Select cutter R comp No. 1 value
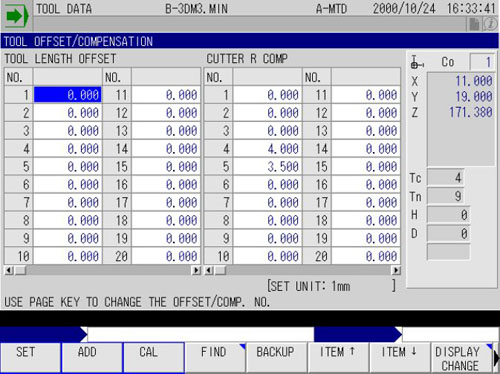Viewport: 500px width, 374px height. pos(267,95)
